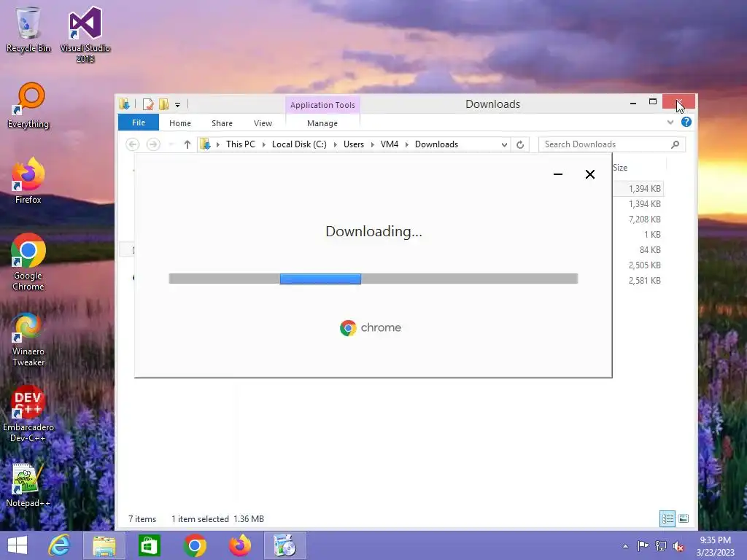Expand the arrow after This PC breadcrumb
Viewport: 747px width, 560px height.
(264, 144)
